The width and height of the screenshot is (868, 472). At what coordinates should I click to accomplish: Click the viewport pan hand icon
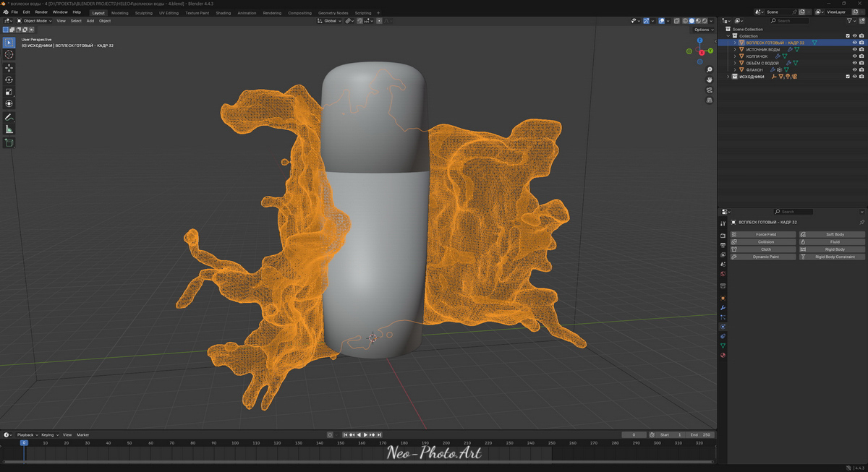(710, 80)
